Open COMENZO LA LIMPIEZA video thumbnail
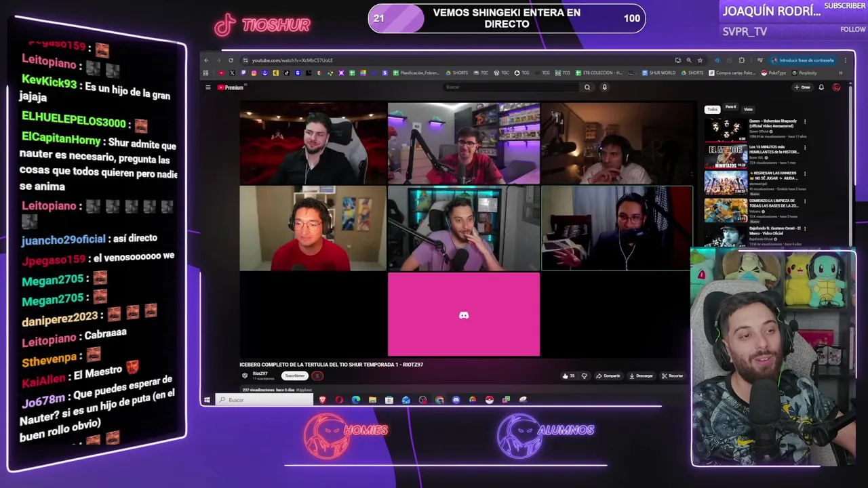This screenshot has width=868, height=488. [725, 209]
